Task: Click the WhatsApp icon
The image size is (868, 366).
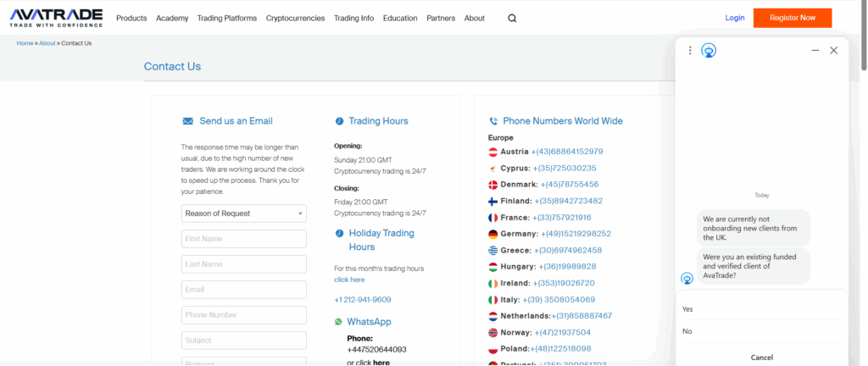Action: [338, 322]
